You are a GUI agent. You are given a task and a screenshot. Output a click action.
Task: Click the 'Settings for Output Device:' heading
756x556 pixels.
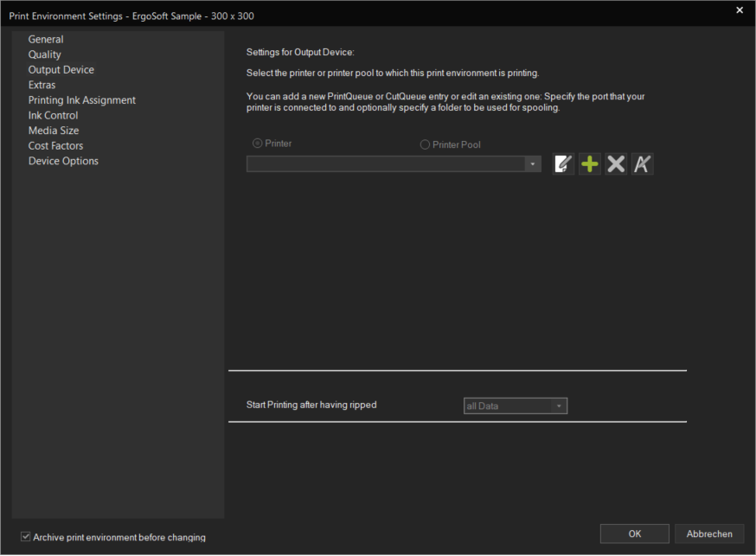pos(300,52)
